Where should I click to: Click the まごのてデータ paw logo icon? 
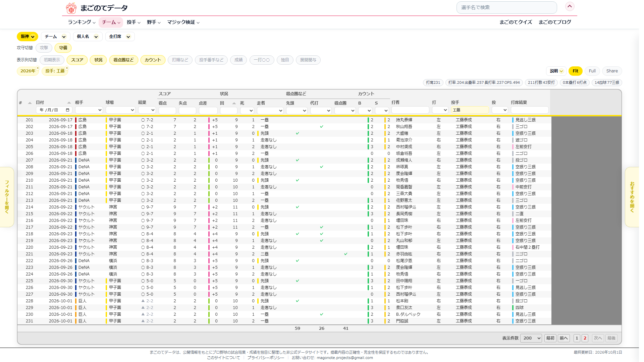pyautogui.click(x=71, y=8)
